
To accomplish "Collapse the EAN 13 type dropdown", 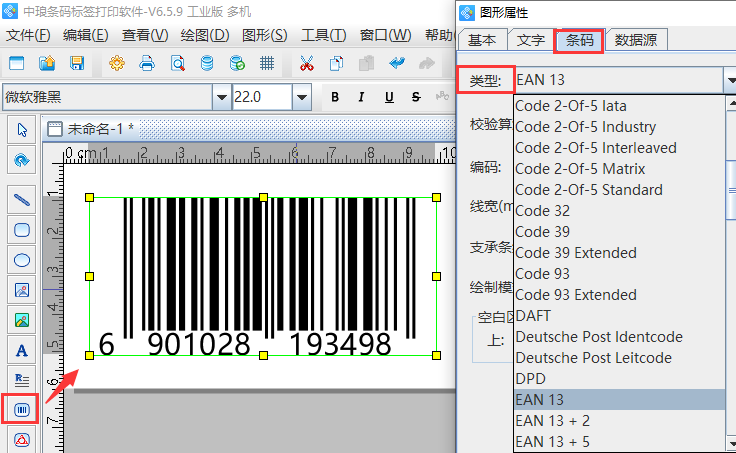I will tap(728, 80).
